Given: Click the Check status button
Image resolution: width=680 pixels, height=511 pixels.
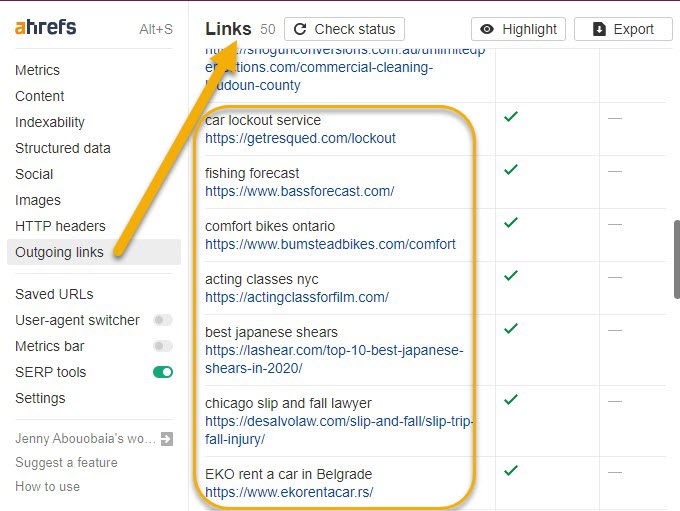Looking at the screenshot, I should tap(345, 29).
